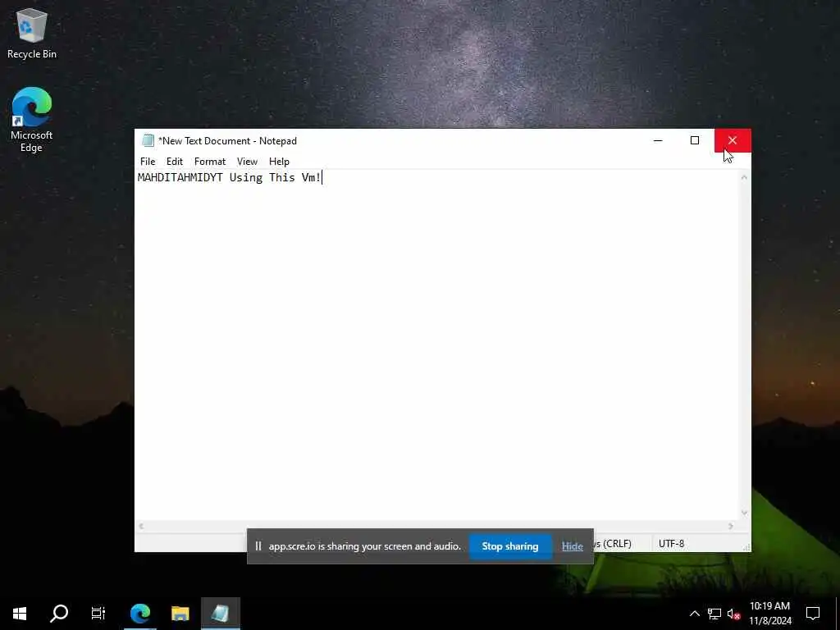Click the Notepad window resize grip
The image size is (840, 630).
click(x=746, y=547)
